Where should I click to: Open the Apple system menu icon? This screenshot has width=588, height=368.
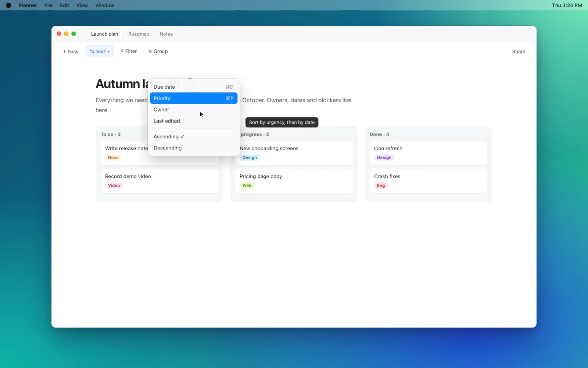(8, 5)
